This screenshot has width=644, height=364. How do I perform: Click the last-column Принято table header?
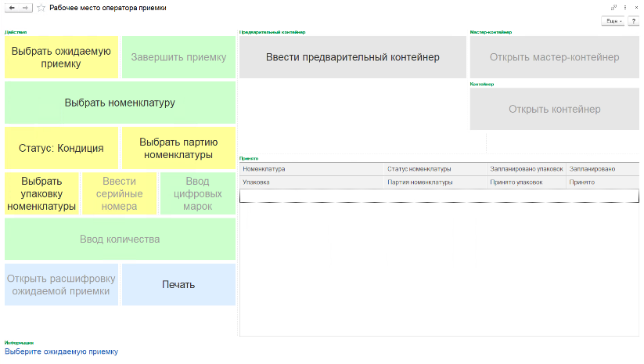click(603, 182)
